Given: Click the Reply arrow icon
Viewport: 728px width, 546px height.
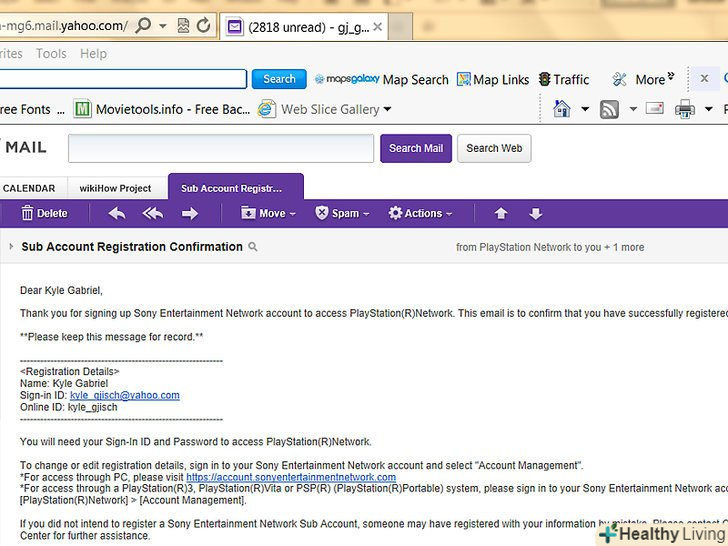Looking at the screenshot, I should [x=117, y=213].
